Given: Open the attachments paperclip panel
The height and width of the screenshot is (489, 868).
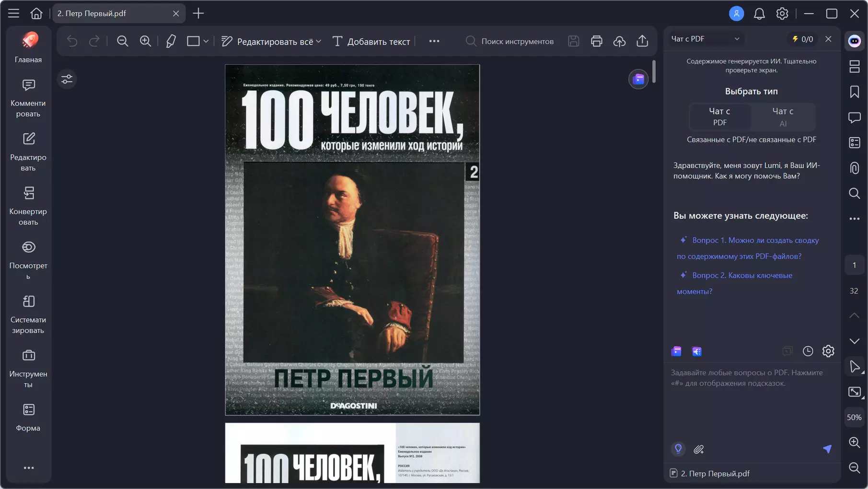Looking at the screenshot, I should [x=854, y=168].
